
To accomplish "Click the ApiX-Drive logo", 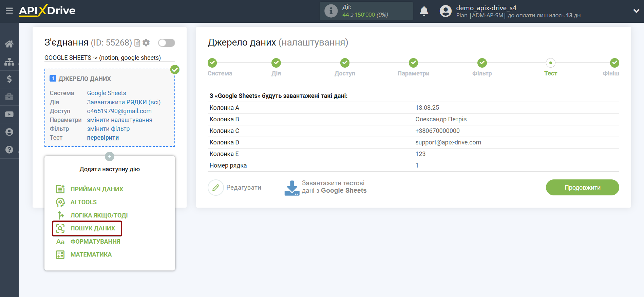I will (x=47, y=11).
